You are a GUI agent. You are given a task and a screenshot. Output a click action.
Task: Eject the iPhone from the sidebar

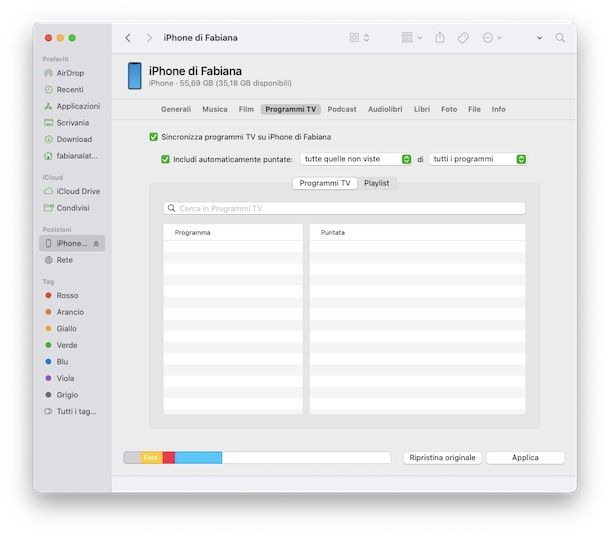point(96,243)
